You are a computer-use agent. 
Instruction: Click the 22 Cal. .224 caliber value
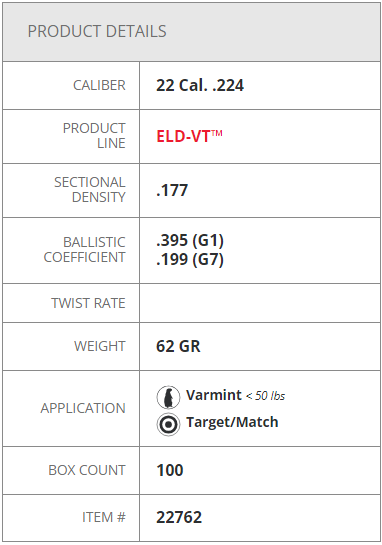(x=200, y=85)
